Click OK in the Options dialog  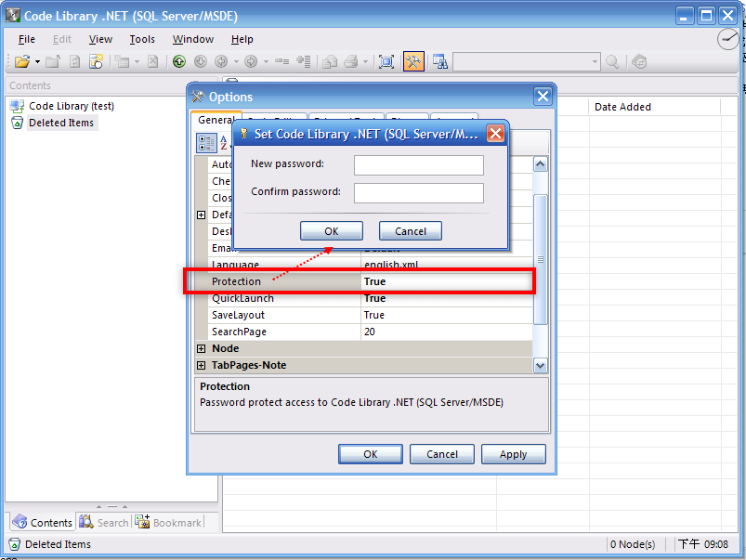tap(371, 454)
